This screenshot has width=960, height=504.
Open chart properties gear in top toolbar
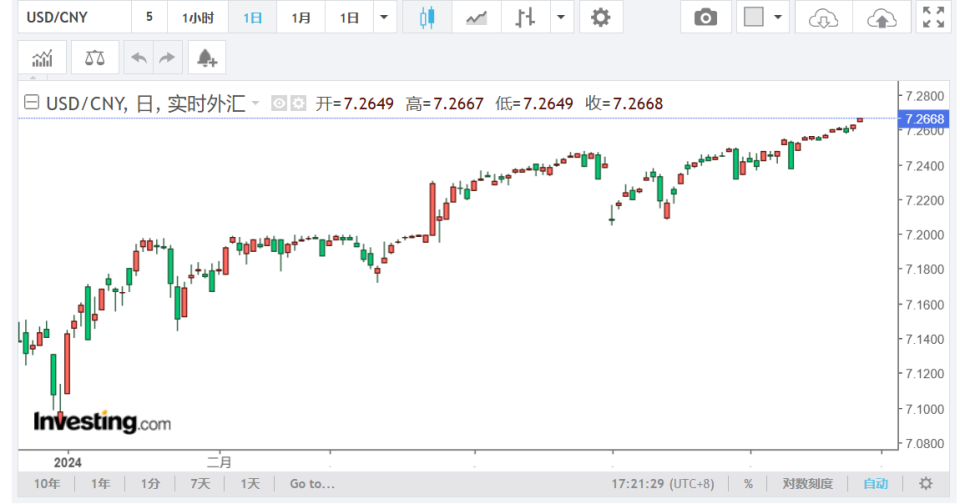(x=601, y=17)
